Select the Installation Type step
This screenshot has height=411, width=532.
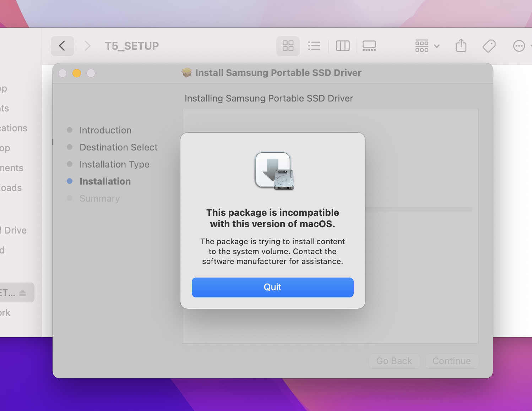(114, 164)
